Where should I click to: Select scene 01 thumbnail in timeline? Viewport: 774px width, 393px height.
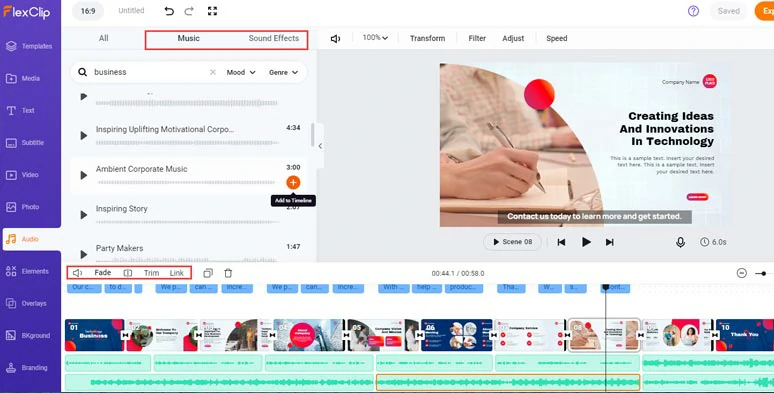click(x=94, y=335)
